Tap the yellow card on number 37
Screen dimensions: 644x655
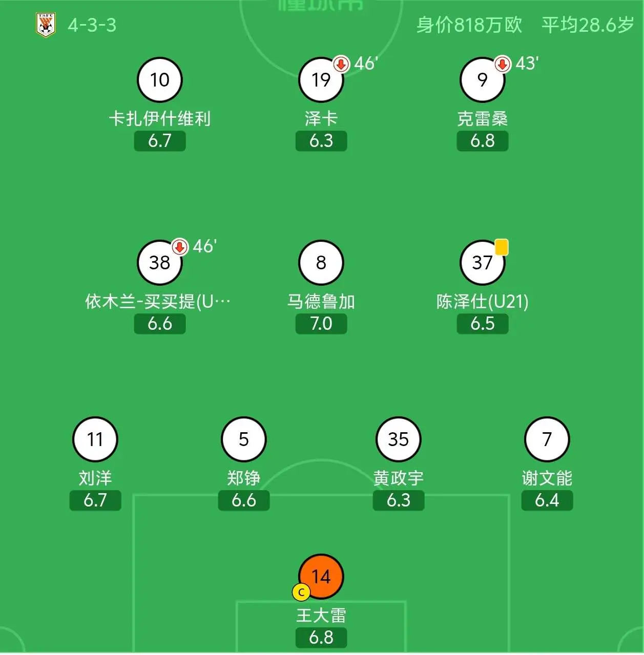point(502,247)
